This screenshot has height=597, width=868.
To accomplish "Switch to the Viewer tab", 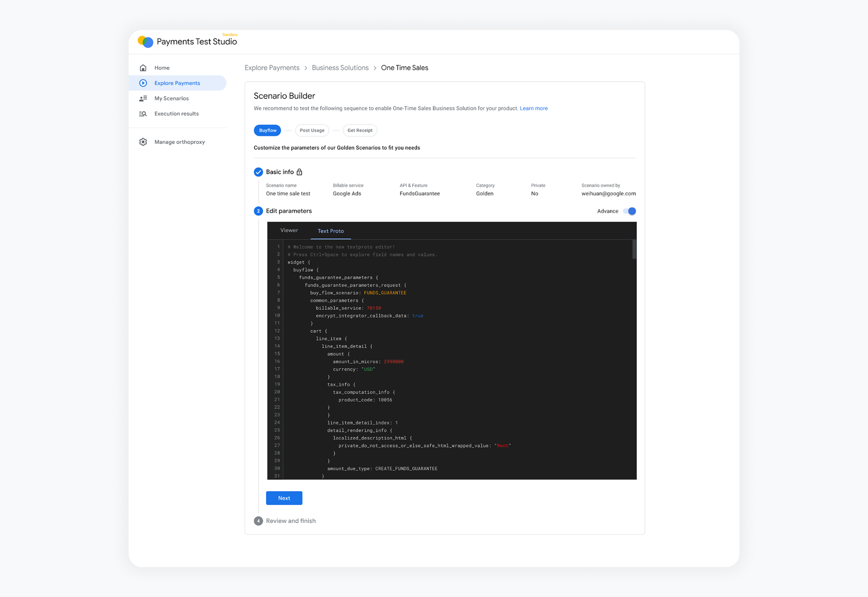I will [289, 230].
